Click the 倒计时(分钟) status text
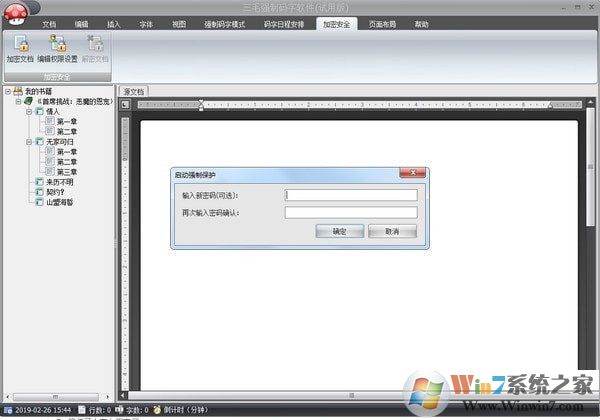The height and width of the screenshot is (420, 600). [x=186, y=410]
